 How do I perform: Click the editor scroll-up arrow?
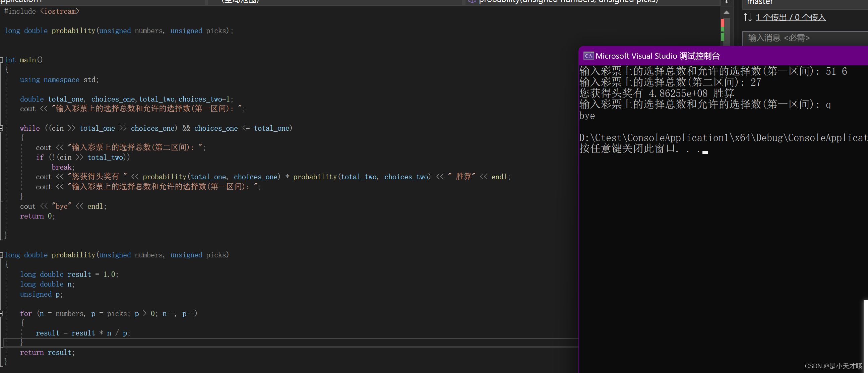[727, 12]
